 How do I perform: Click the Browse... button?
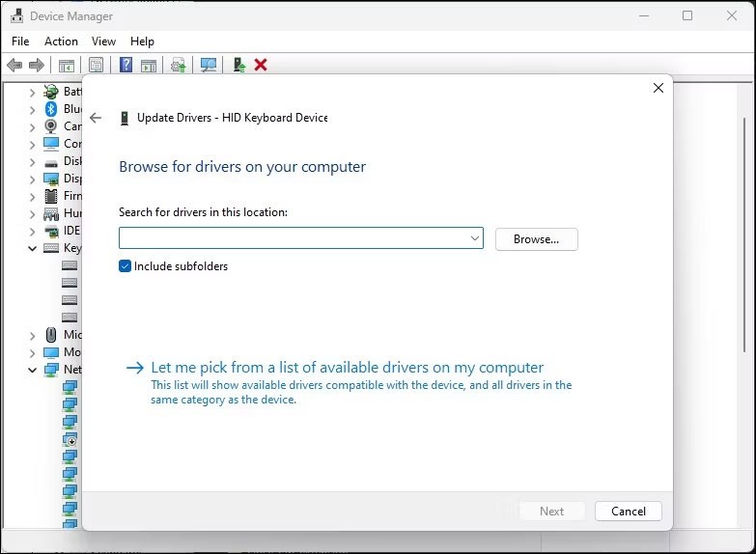pos(536,239)
